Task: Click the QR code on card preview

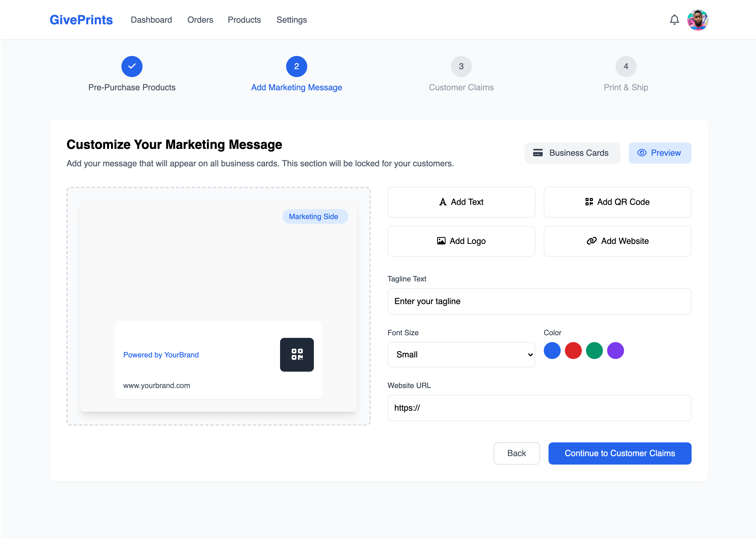Action: (x=297, y=354)
